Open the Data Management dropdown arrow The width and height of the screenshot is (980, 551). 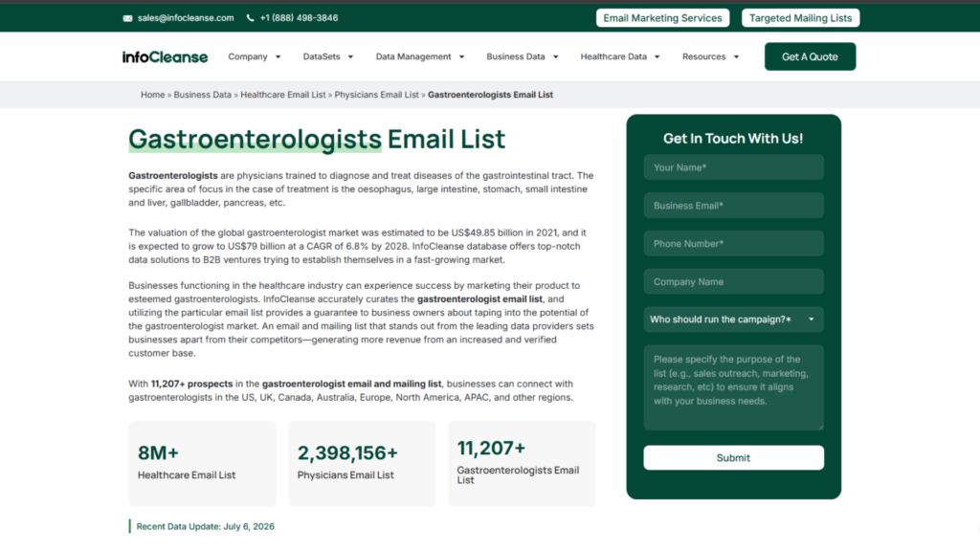pos(462,56)
